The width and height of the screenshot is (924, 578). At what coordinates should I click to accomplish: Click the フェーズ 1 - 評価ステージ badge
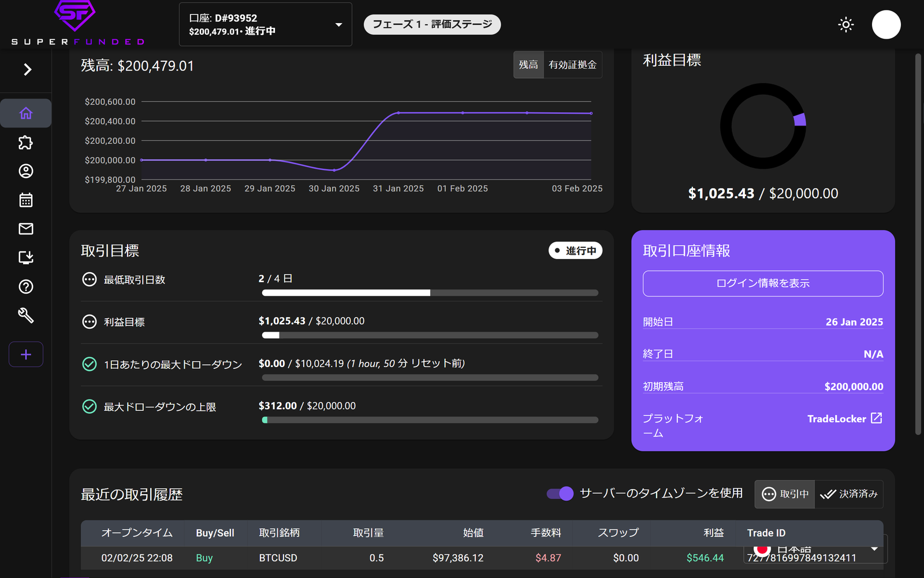[x=432, y=24]
